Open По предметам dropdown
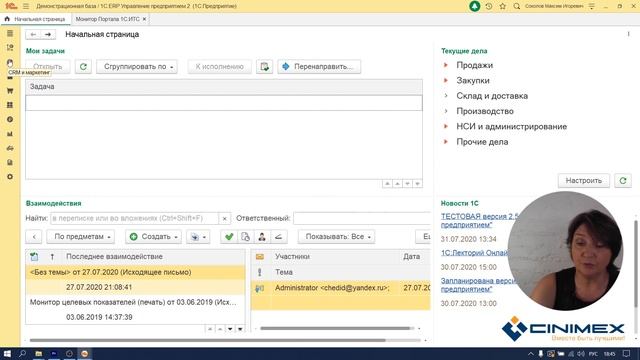 coord(80,237)
